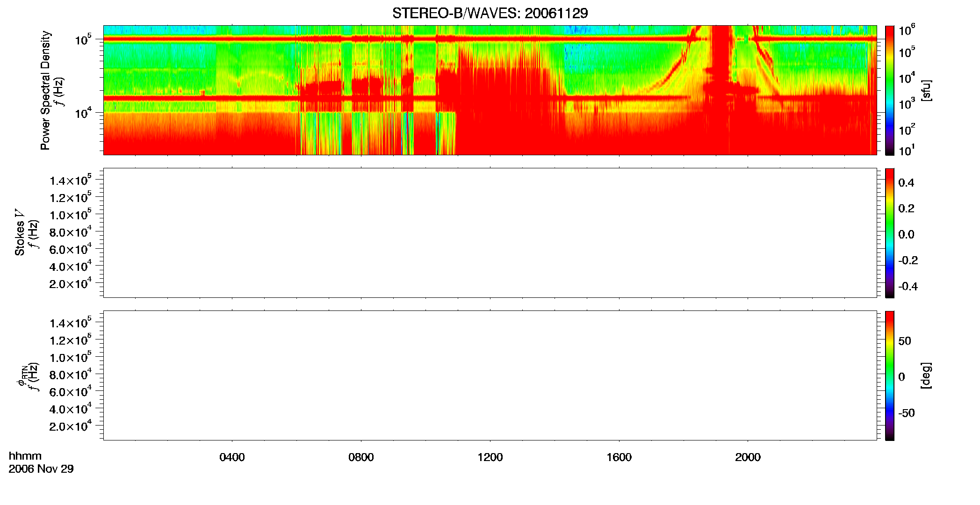Click the 0800 time tick label

361,457
